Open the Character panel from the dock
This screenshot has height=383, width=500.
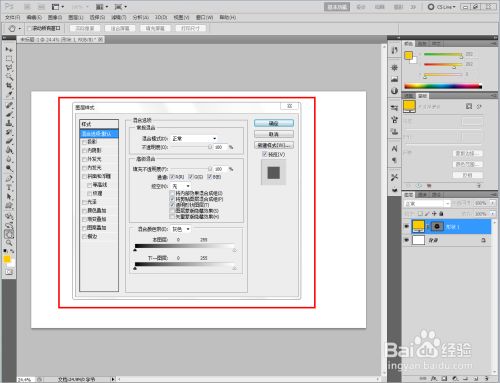point(394,149)
